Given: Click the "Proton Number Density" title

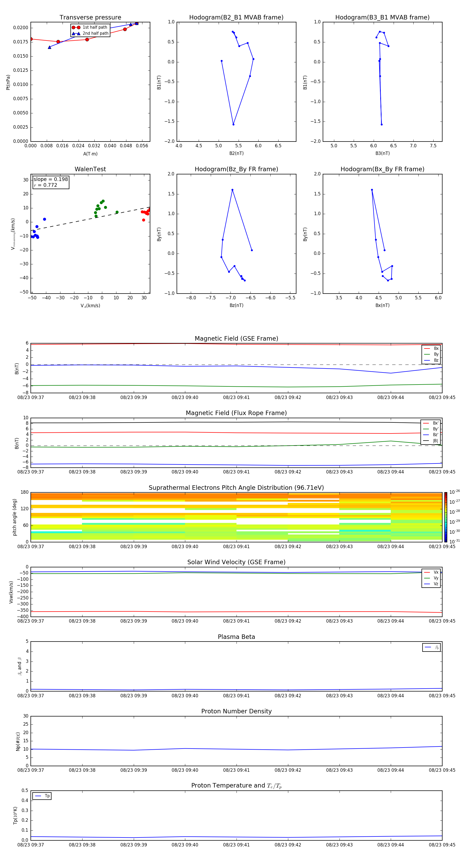Looking at the screenshot, I should coord(236,711).
